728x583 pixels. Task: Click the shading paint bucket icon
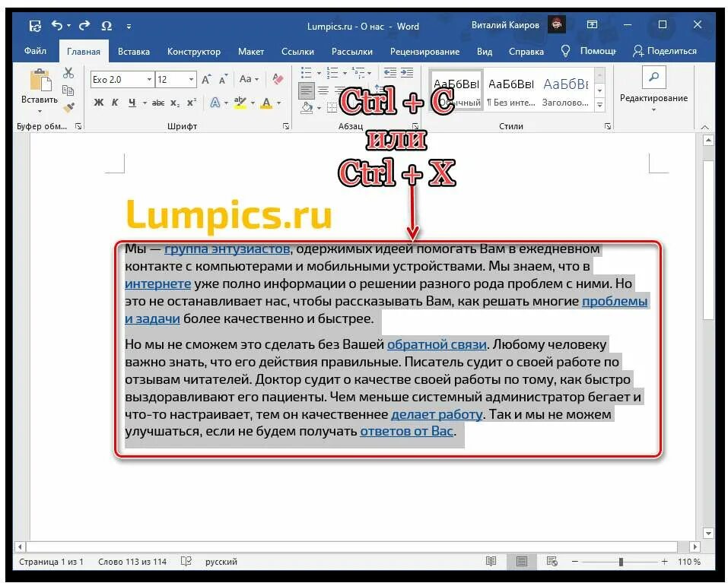[x=307, y=108]
